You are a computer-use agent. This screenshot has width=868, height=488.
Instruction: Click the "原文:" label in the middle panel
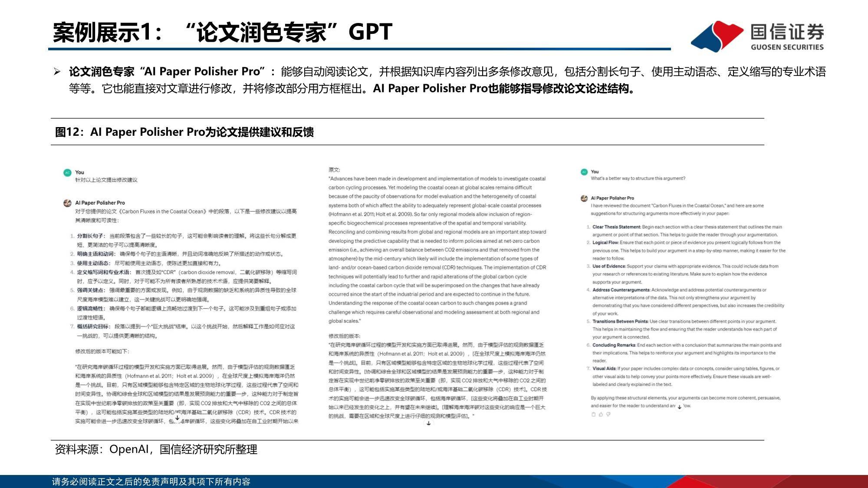pos(334,170)
